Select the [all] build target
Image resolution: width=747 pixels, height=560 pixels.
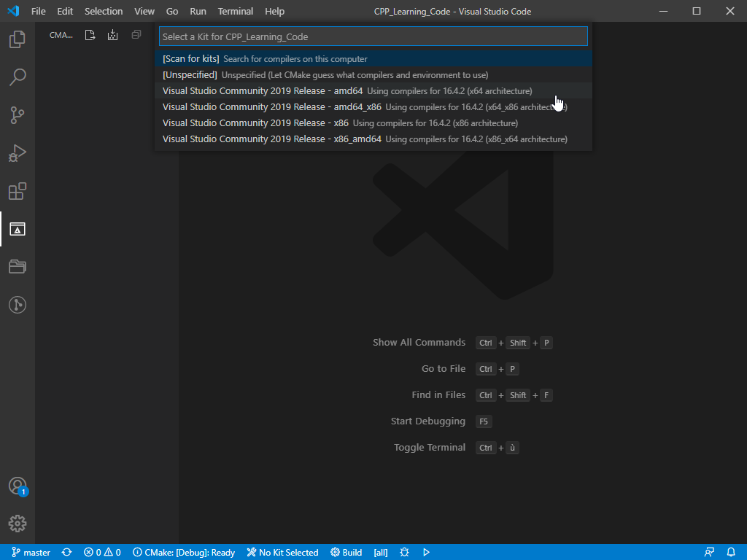pyautogui.click(x=381, y=553)
